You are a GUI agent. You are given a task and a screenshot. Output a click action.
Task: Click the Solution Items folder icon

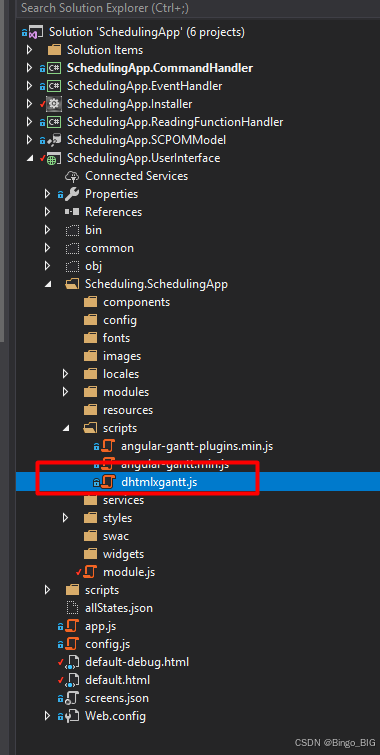coord(54,50)
